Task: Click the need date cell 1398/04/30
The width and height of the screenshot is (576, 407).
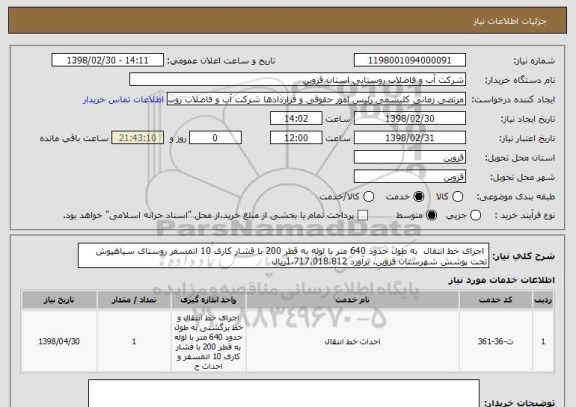Action: pos(59,342)
